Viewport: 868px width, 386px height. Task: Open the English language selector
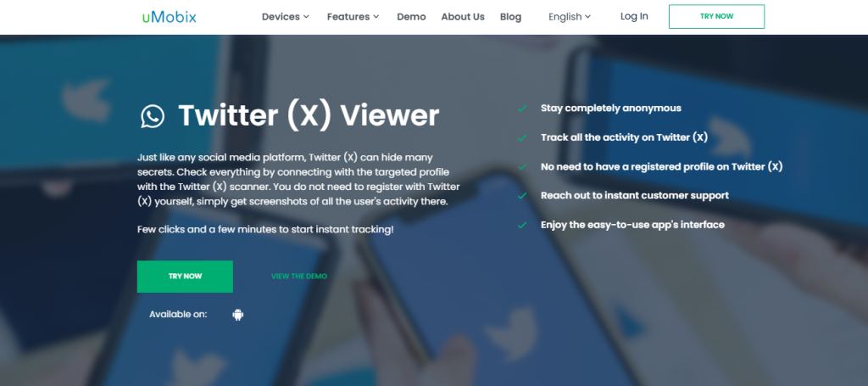[x=570, y=17]
